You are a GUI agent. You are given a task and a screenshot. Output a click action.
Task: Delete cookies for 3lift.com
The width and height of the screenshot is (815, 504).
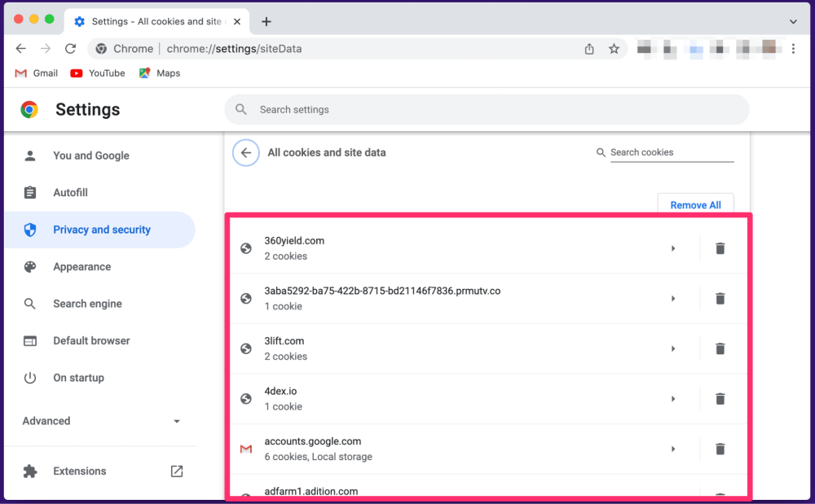(720, 348)
